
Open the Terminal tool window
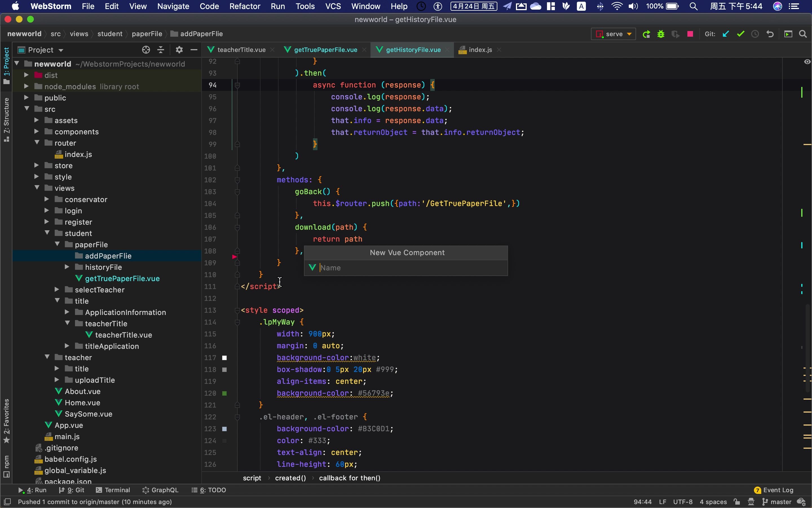(113, 490)
